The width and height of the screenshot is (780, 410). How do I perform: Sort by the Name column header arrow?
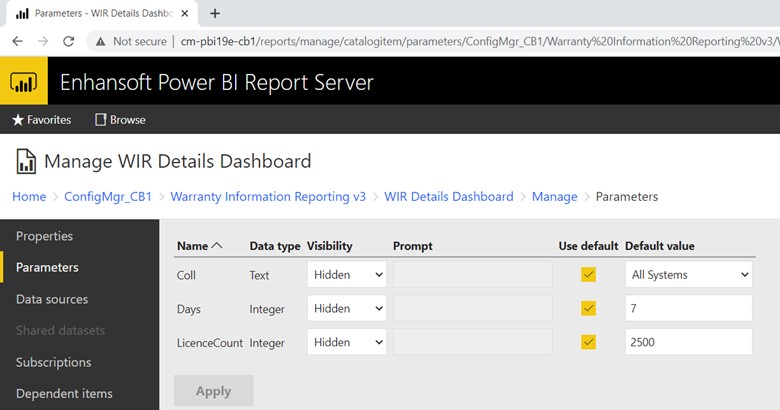217,246
